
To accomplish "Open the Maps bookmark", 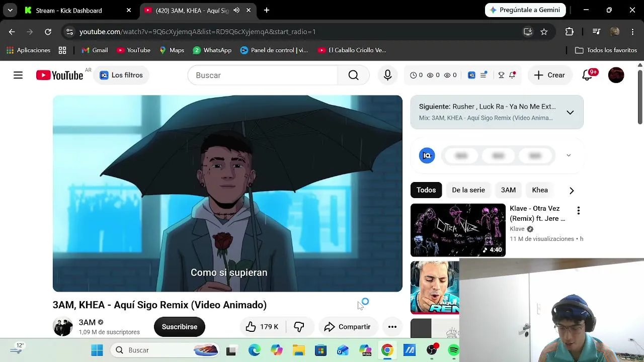I will click(x=172, y=50).
